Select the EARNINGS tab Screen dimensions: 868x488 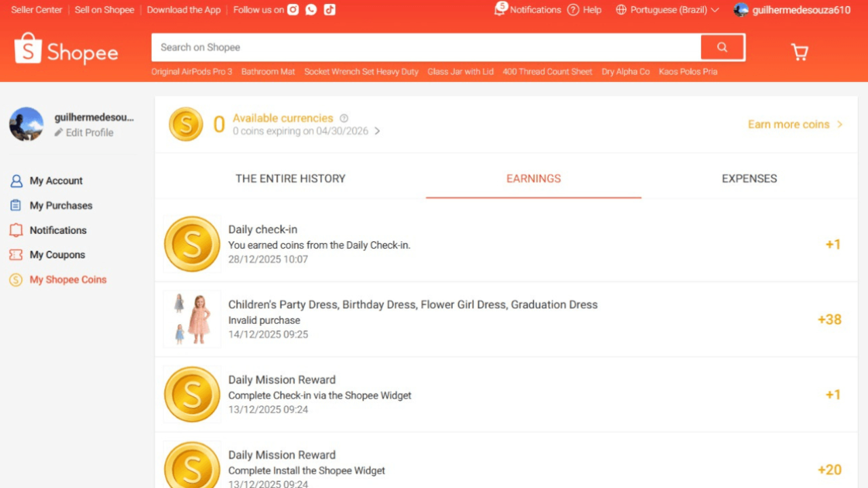pos(534,178)
